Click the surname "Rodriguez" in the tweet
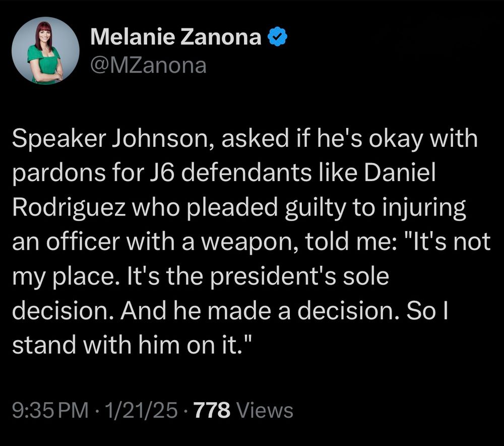Screen dimensions: 504x446 69,207
